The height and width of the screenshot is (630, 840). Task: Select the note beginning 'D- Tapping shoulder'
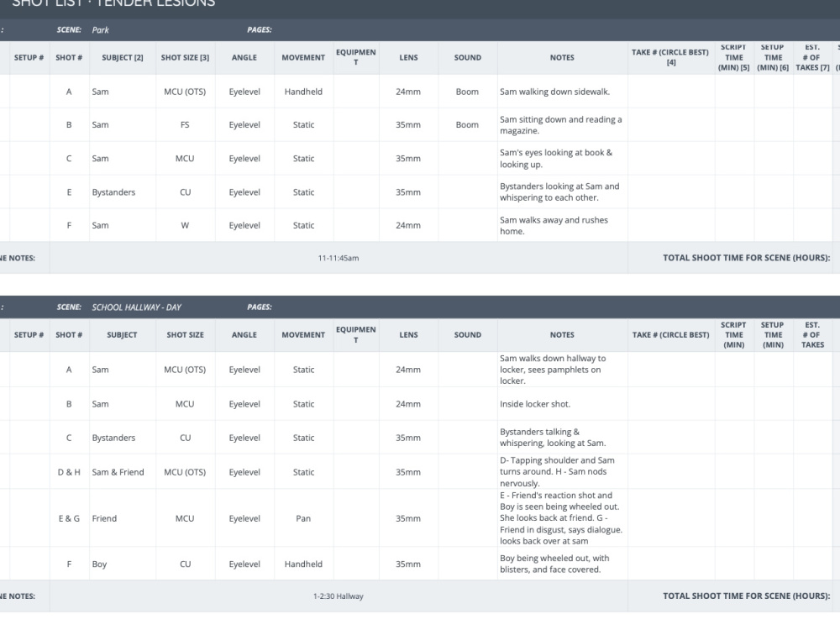click(557, 472)
